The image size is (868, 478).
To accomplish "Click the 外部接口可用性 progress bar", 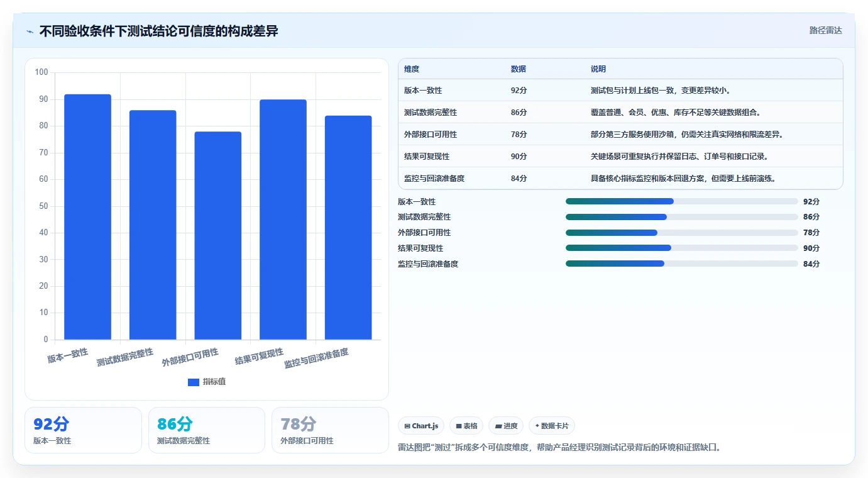I will pos(682,233).
